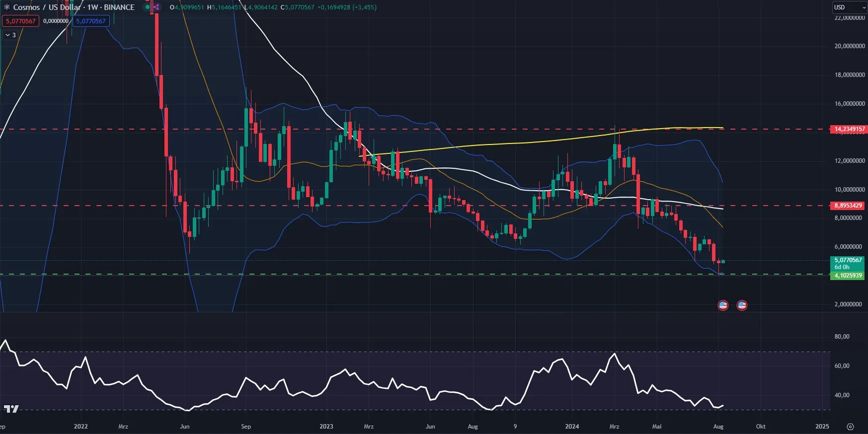The image size is (868, 434).
Task: Click the 60,00 RSI scale label
Action: [x=842, y=366]
